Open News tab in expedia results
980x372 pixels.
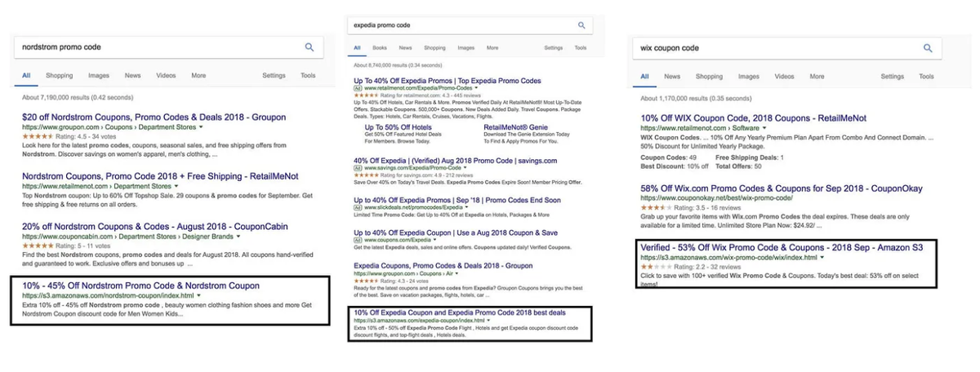coord(405,48)
